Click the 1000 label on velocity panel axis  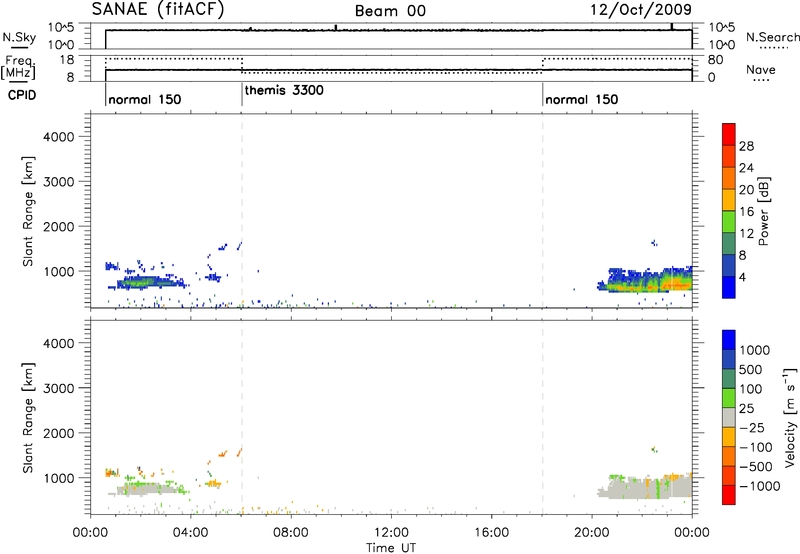point(59,478)
